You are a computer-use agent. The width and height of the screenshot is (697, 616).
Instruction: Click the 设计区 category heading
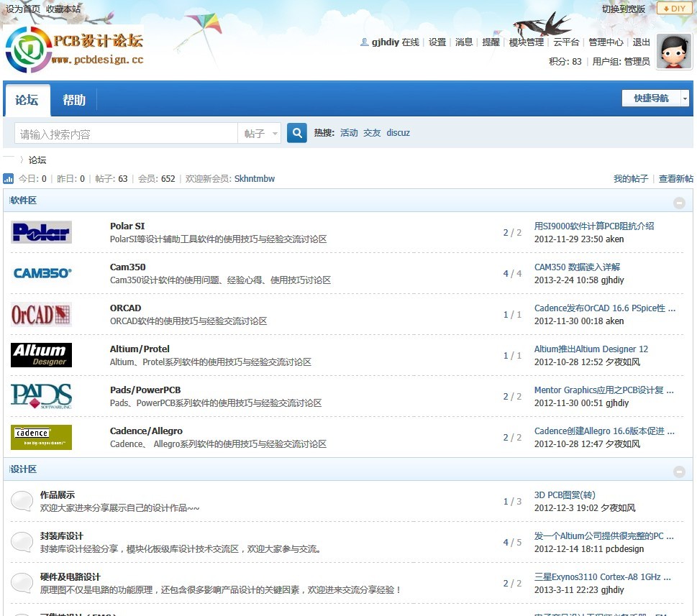23,469
